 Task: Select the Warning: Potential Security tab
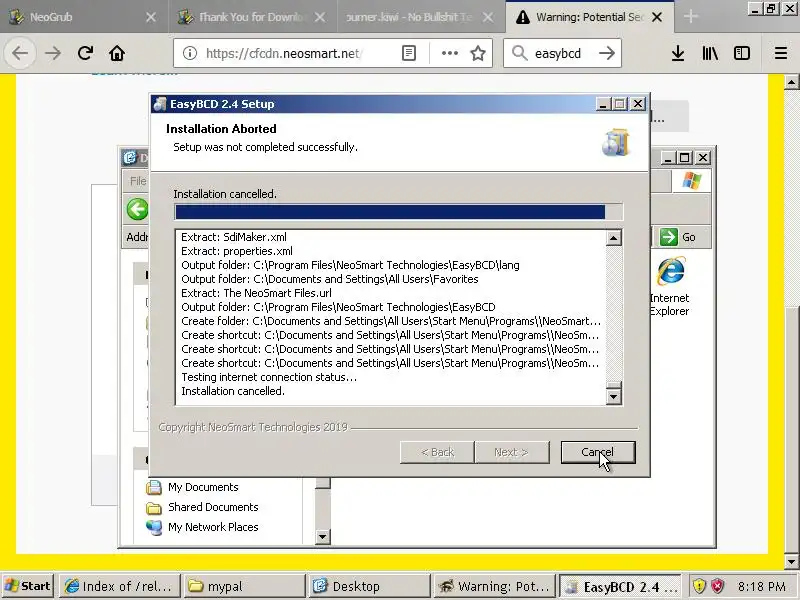589,17
